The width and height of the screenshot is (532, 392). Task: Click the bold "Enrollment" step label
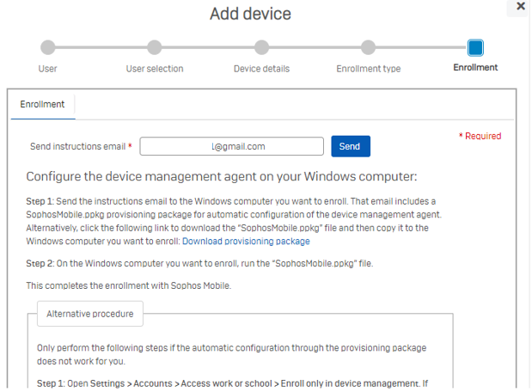(x=475, y=68)
